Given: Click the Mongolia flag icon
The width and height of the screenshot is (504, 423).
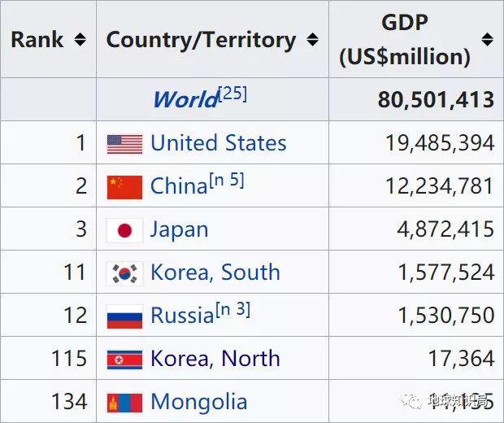Looking at the screenshot, I should (x=124, y=403).
